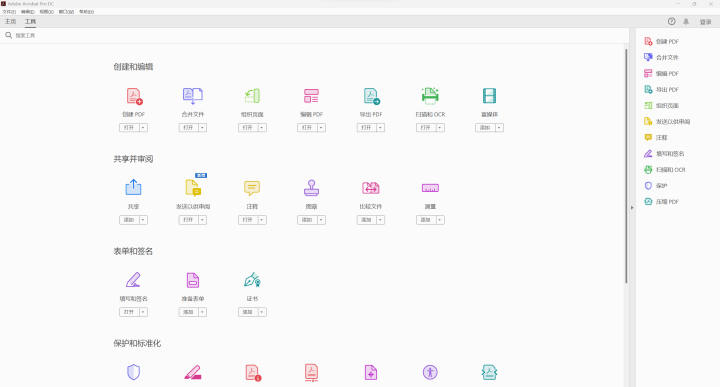The image size is (720, 387).
Task: Expand the dropdown arrow next to 创建 PDF 打开
Action: tap(143, 128)
